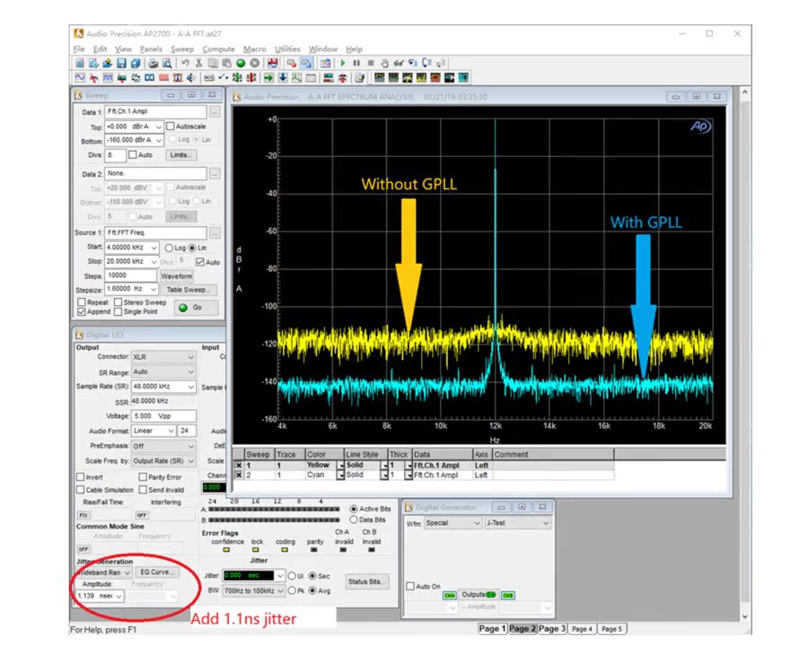808x672 pixels.
Task: Click the Table Sweep button
Action: 187,290
